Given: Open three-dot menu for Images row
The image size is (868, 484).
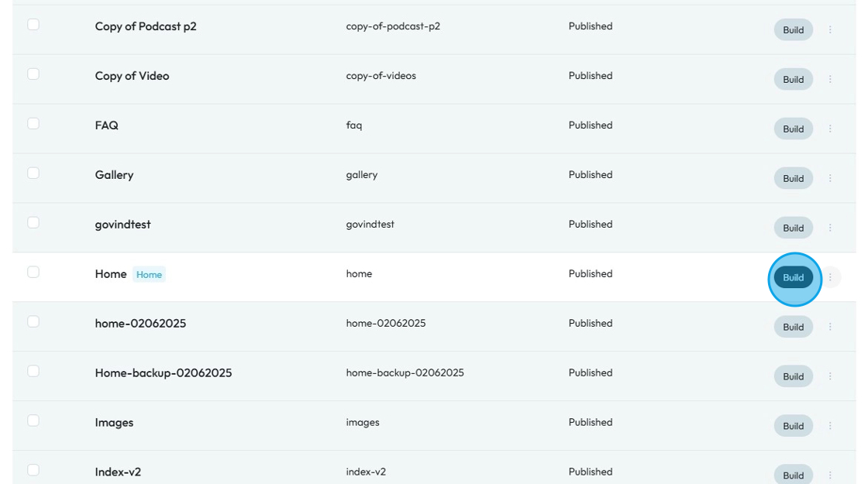Looking at the screenshot, I should [x=830, y=426].
